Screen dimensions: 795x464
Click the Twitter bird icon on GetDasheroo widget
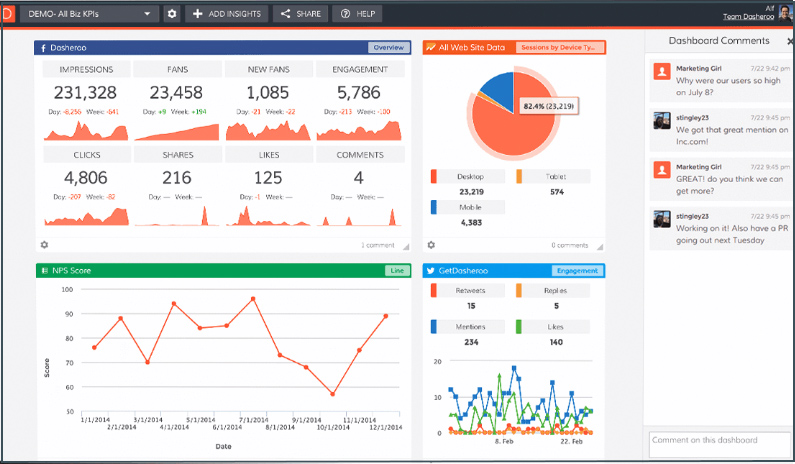tap(429, 271)
